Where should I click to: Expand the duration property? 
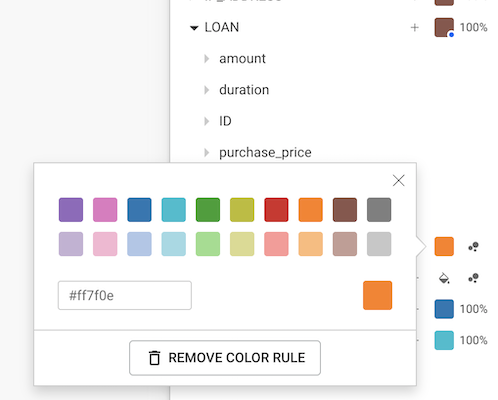click(207, 90)
